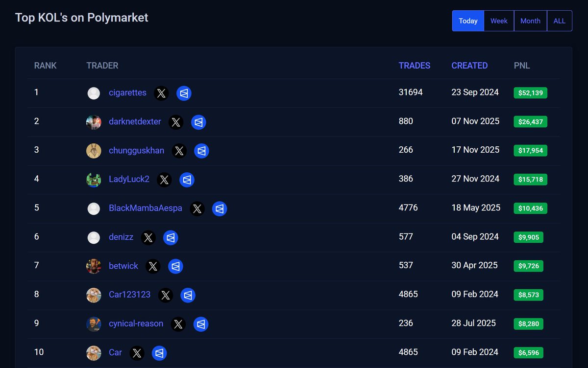Click the Top KOL's on Polymarket heading

click(x=82, y=18)
